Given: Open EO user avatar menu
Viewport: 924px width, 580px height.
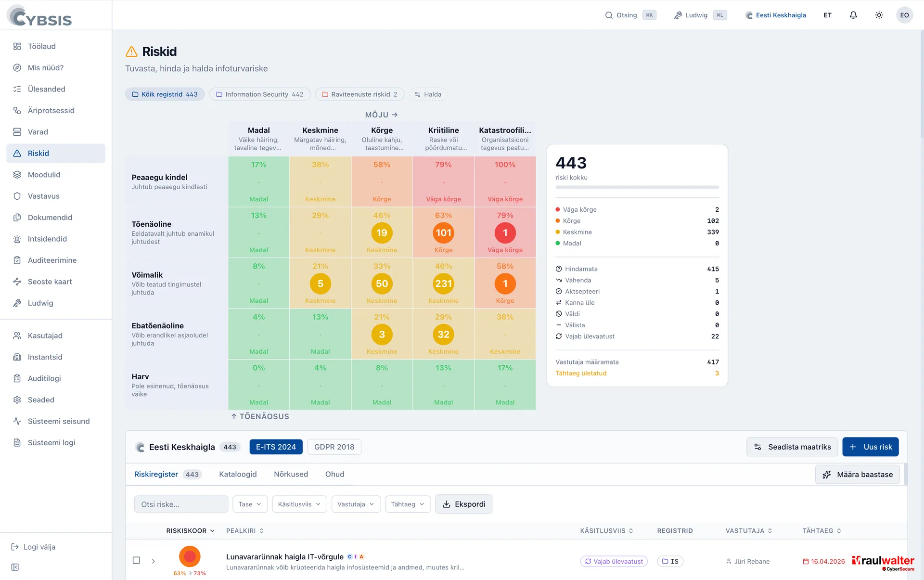Looking at the screenshot, I should 904,15.
